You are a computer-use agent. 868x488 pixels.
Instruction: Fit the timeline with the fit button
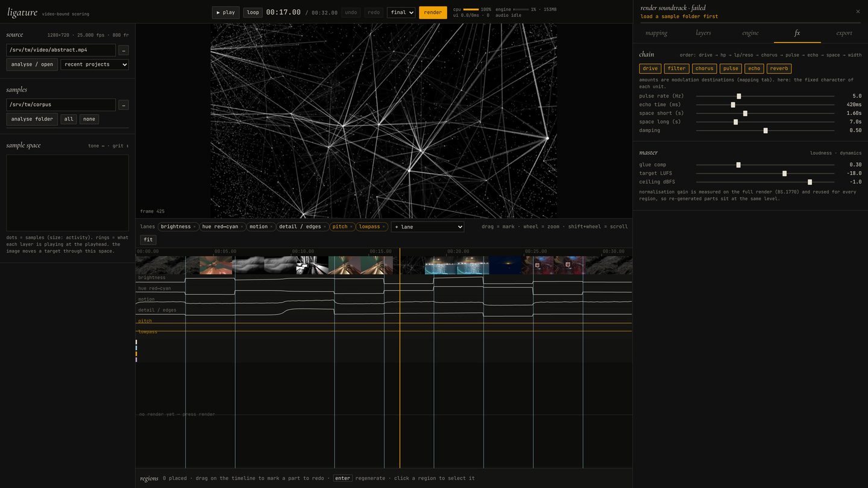pyautogui.click(x=148, y=240)
